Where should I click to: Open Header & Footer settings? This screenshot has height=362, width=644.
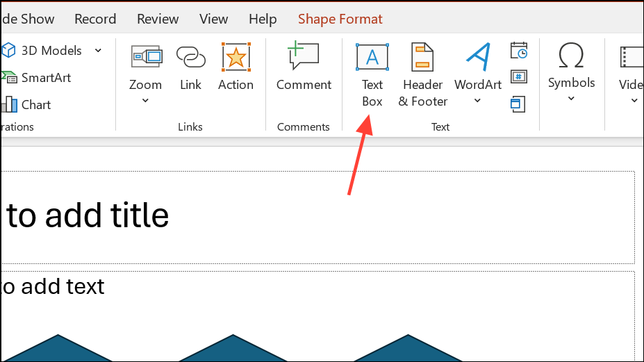[x=422, y=75]
